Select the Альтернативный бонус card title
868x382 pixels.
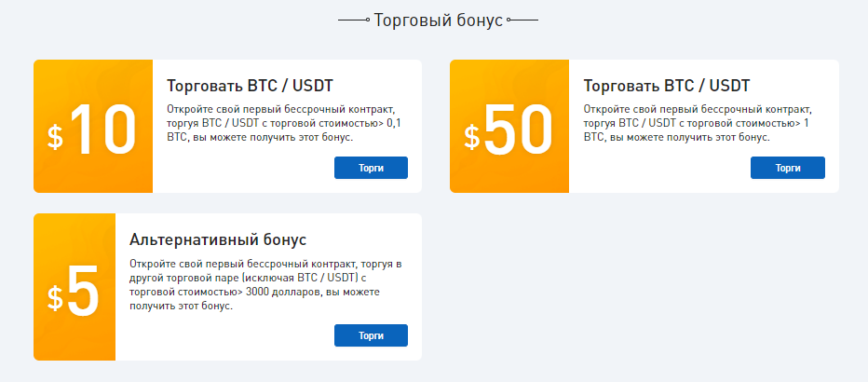tap(218, 239)
